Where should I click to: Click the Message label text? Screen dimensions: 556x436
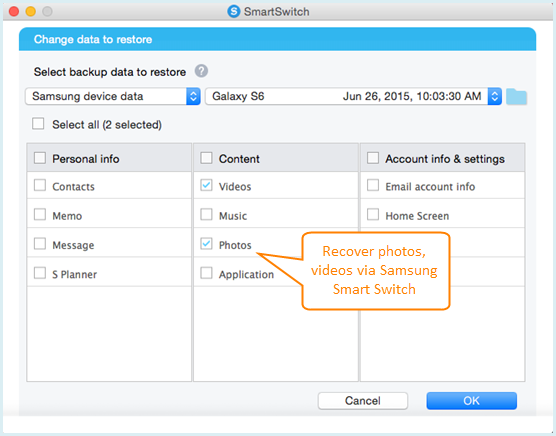(x=73, y=245)
